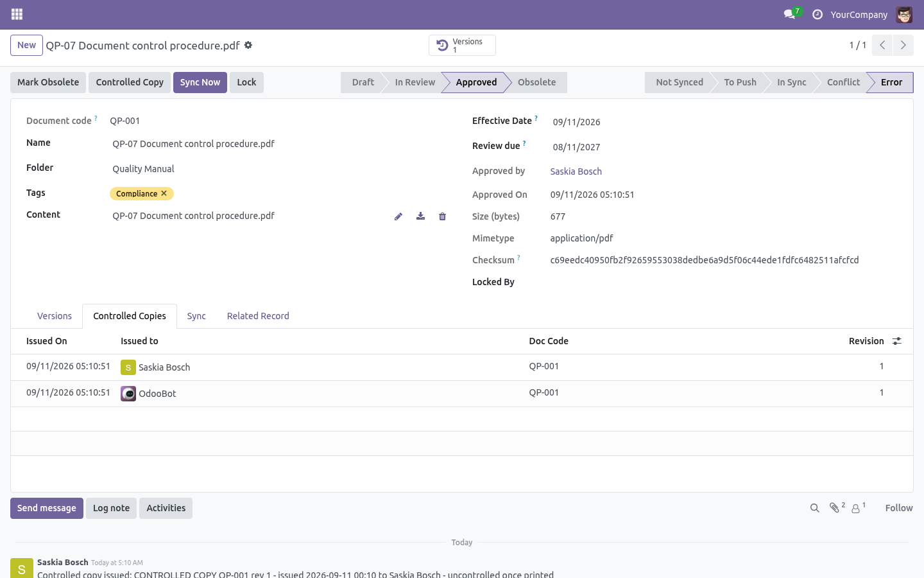Create a New document record
Screen dimensions: 924x578
coord(26,45)
